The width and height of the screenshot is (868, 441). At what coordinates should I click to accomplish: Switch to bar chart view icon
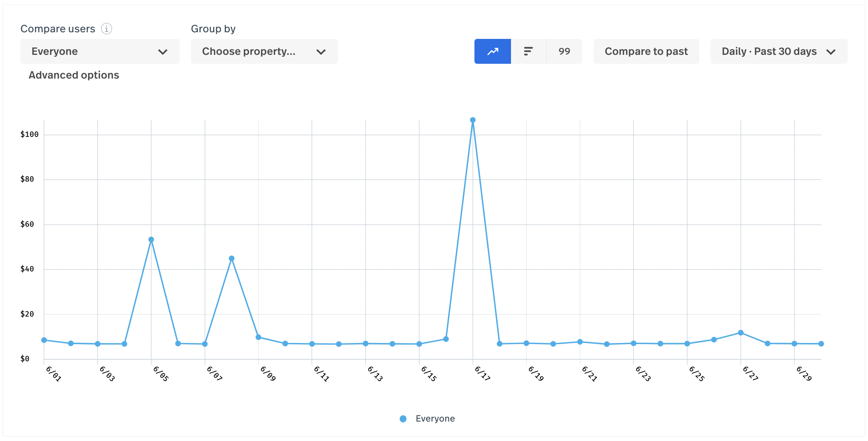528,51
